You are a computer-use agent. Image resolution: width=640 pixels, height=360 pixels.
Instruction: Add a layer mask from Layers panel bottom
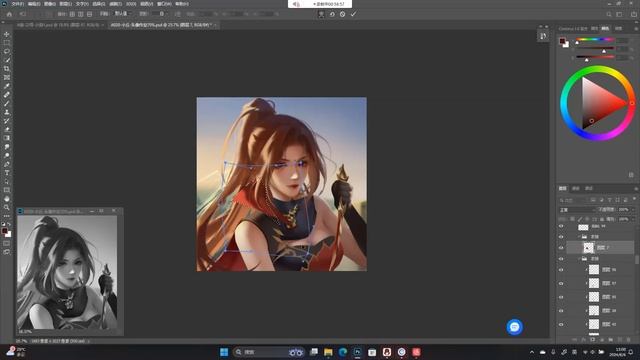593,339
